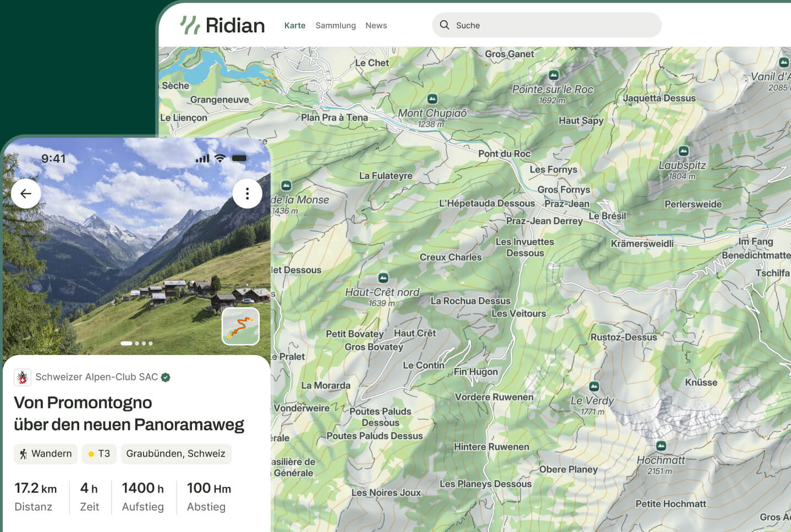This screenshot has width=791, height=532.
Task: Click the Mont Chupiaô peak marker
Action: (x=432, y=99)
